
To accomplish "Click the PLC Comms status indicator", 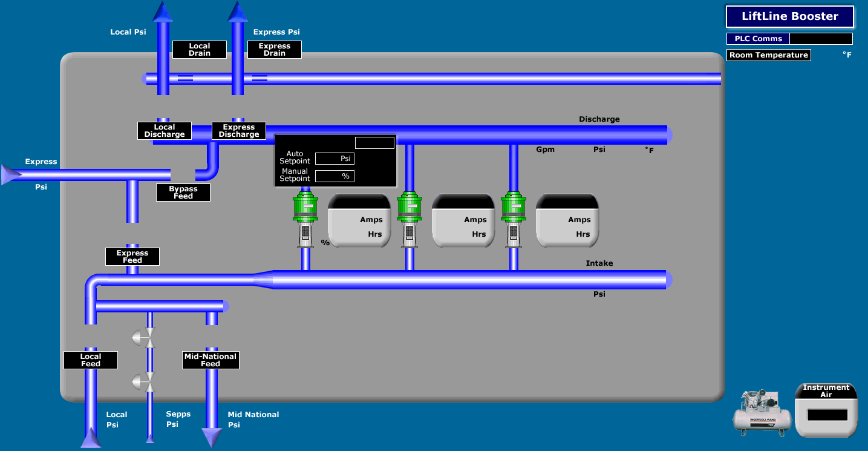I will (x=820, y=39).
